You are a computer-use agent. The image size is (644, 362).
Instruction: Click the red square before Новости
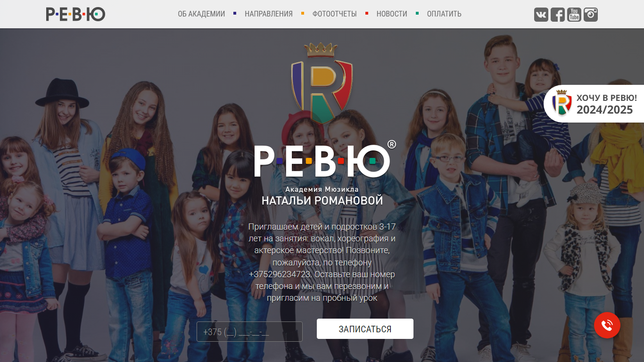(367, 13)
